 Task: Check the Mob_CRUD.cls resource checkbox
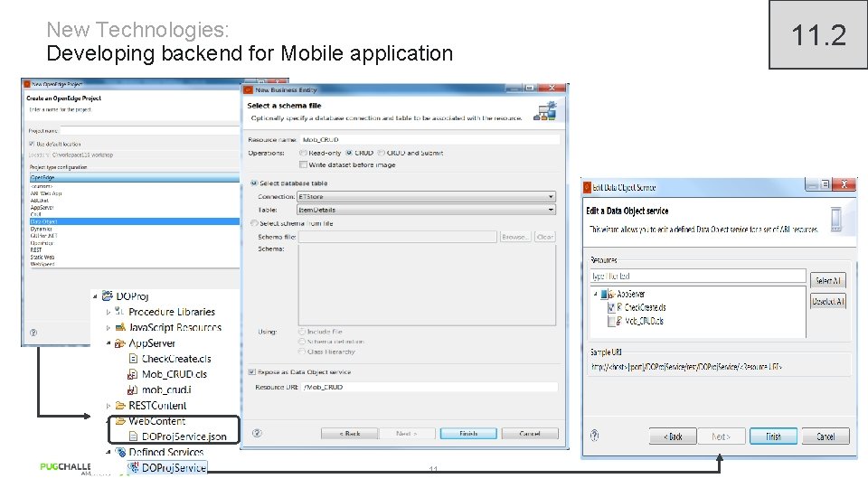[x=611, y=321]
